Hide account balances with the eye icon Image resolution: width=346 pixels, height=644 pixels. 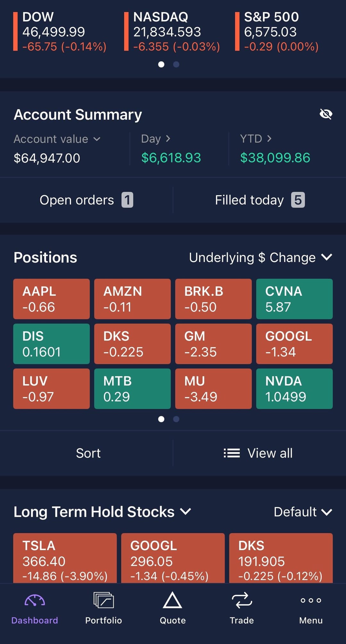click(x=326, y=114)
